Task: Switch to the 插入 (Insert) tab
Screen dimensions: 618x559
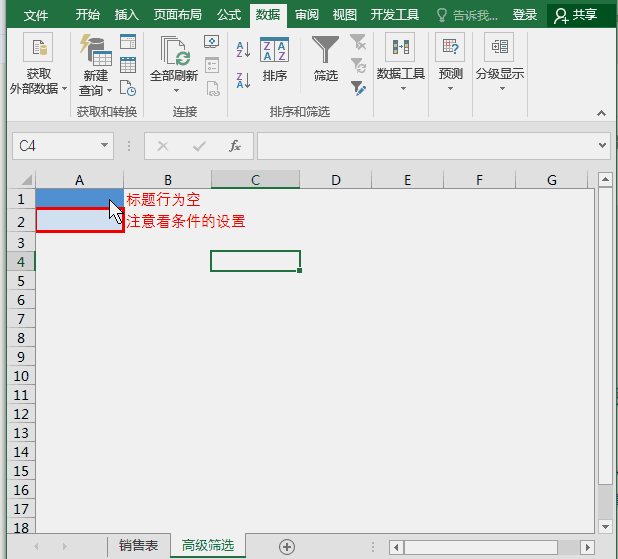Action: tap(127, 15)
